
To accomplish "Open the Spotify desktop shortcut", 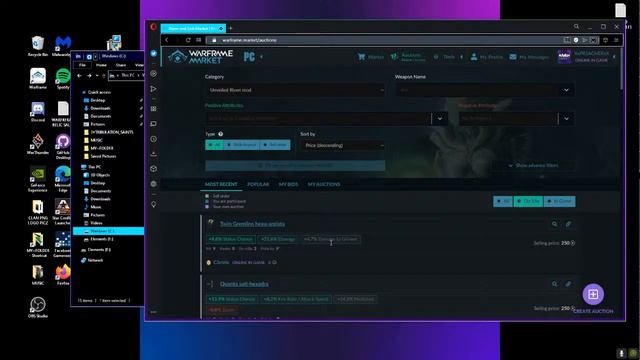I will coord(63,79).
